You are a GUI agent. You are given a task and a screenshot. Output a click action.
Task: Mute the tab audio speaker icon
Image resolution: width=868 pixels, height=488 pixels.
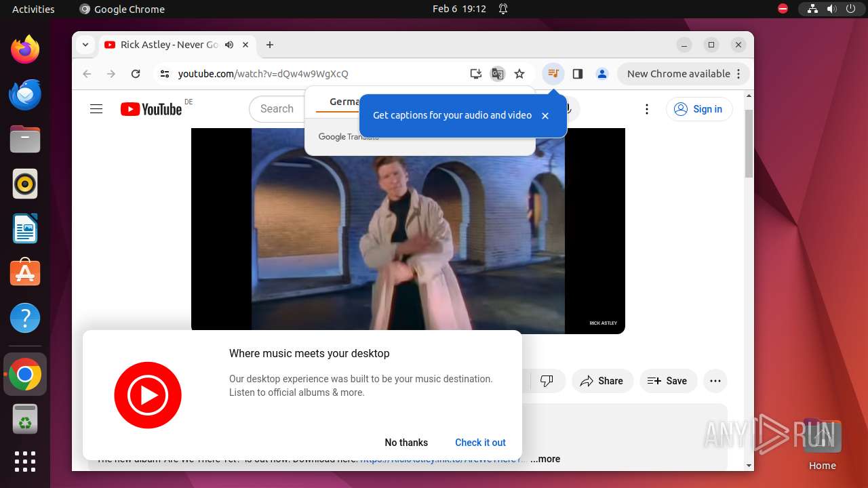[229, 45]
